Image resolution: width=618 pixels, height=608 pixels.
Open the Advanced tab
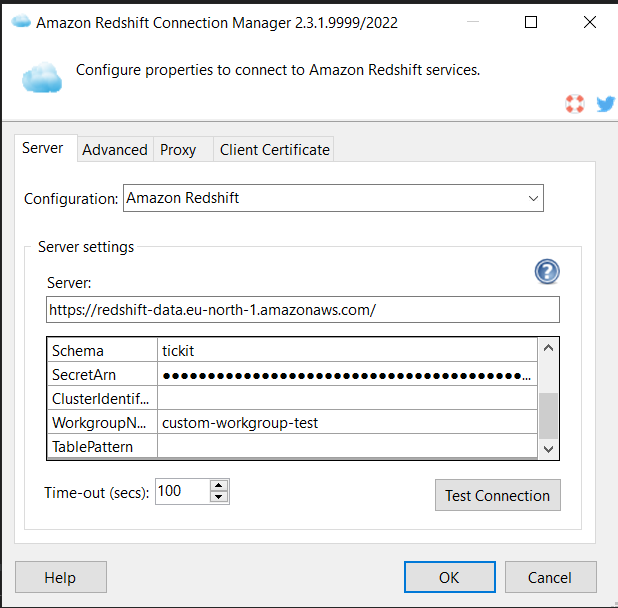[115, 150]
